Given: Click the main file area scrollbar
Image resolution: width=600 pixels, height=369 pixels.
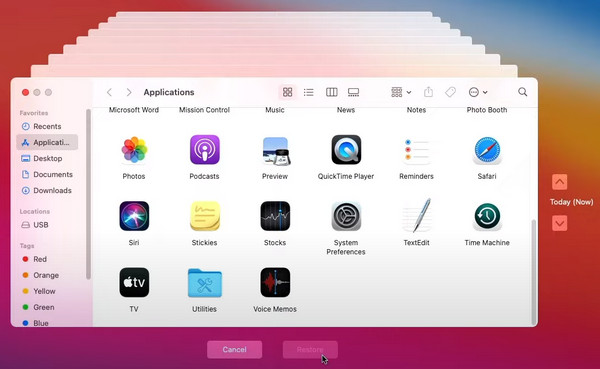Looking at the screenshot, I should [x=533, y=272].
